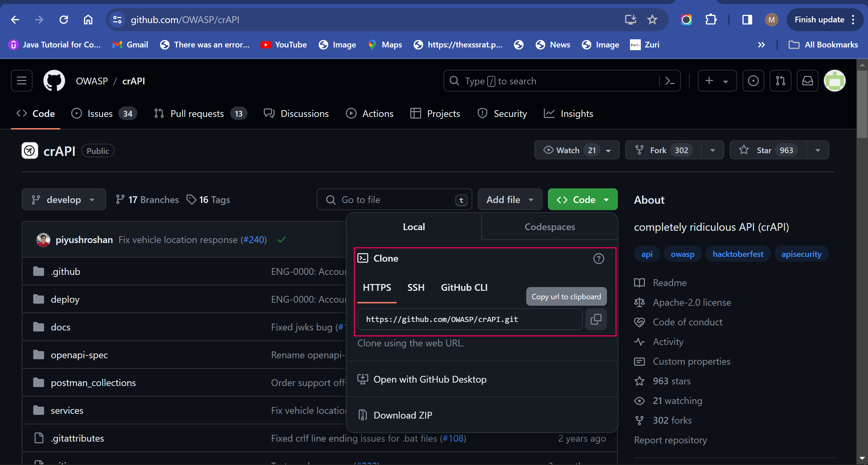The width and height of the screenshot is (868, 465).
Task: Expand the Add file dropdown
Action: coord(510,199)
